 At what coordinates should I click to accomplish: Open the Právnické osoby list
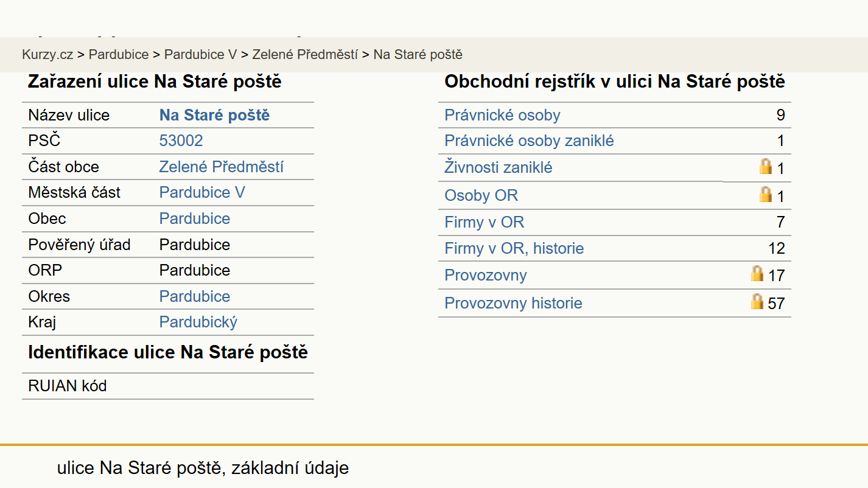pos(502,115)
